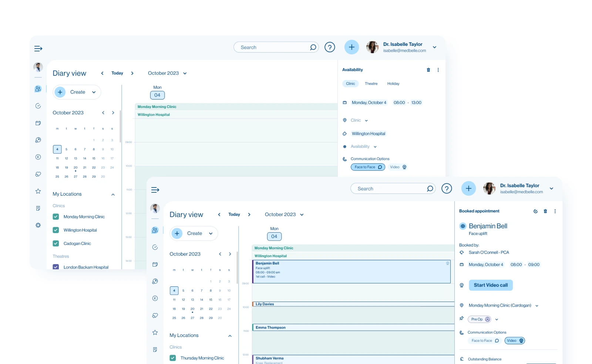Image resolution: width=592 pixels, height=364 pixels.
Task: Open check-circle tasks icon in Availability window sidebar
Action: click(38, 106)
